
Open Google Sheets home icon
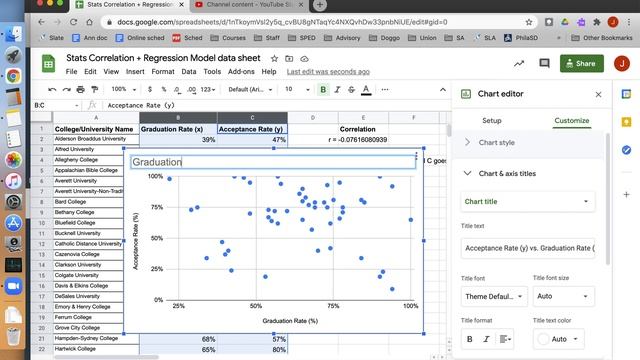point(49,64)
